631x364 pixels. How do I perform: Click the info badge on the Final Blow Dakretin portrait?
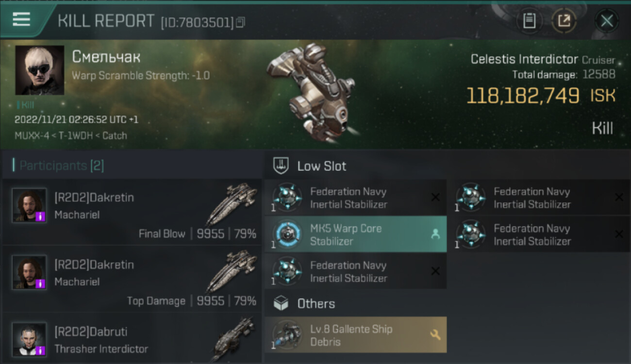[x=41, y=216]
